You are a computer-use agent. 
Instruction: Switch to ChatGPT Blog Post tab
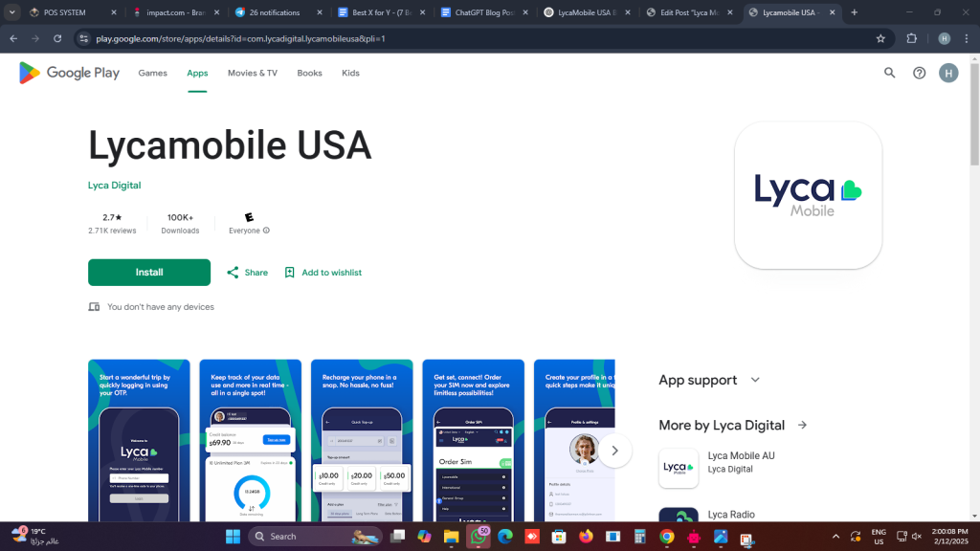coord(483,12)
